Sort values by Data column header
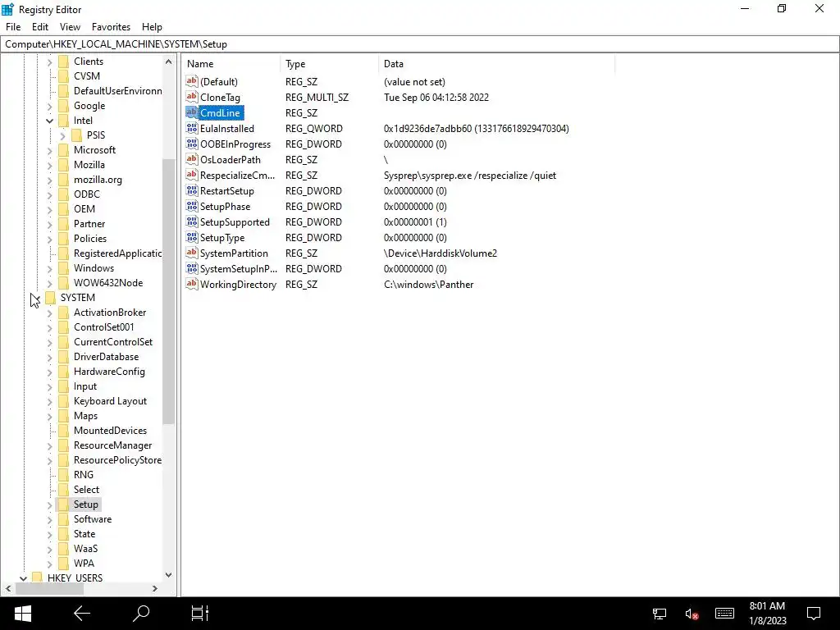 (x=496, y=64)
